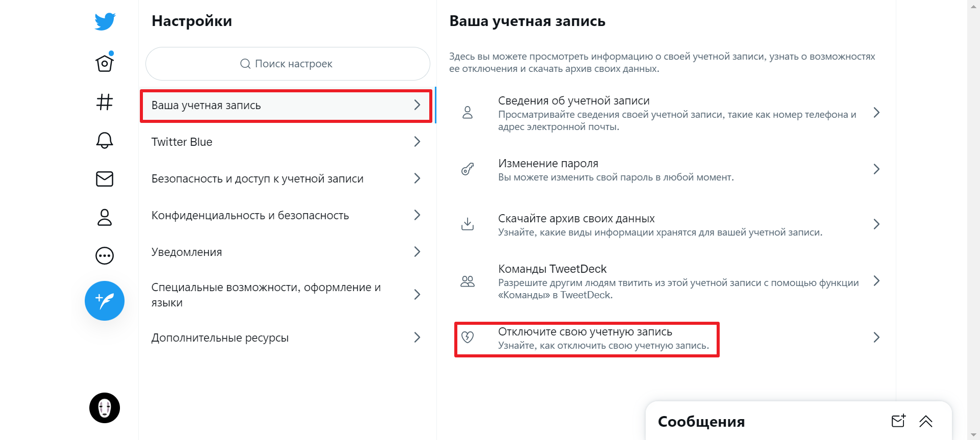Image resolution: width=980 pixels, height=440 pixels.
Task: Expand the Twitter Blue settings chevron
Action: coord(417,141)
